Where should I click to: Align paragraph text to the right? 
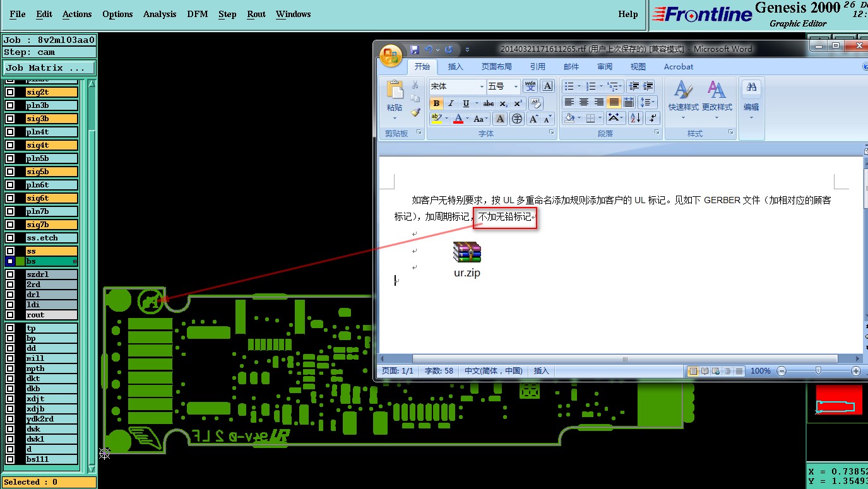tap(599, 102)
